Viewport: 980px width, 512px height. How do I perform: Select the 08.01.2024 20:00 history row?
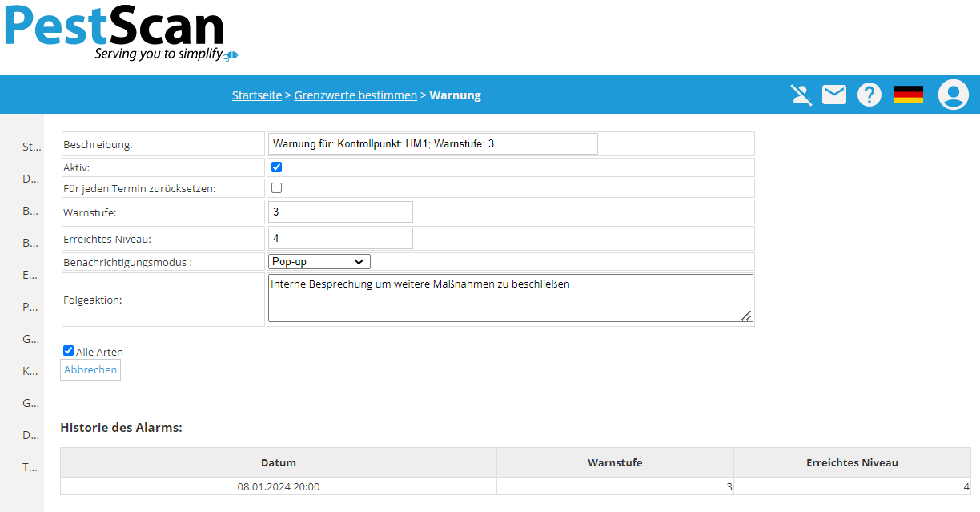point(516,486)
